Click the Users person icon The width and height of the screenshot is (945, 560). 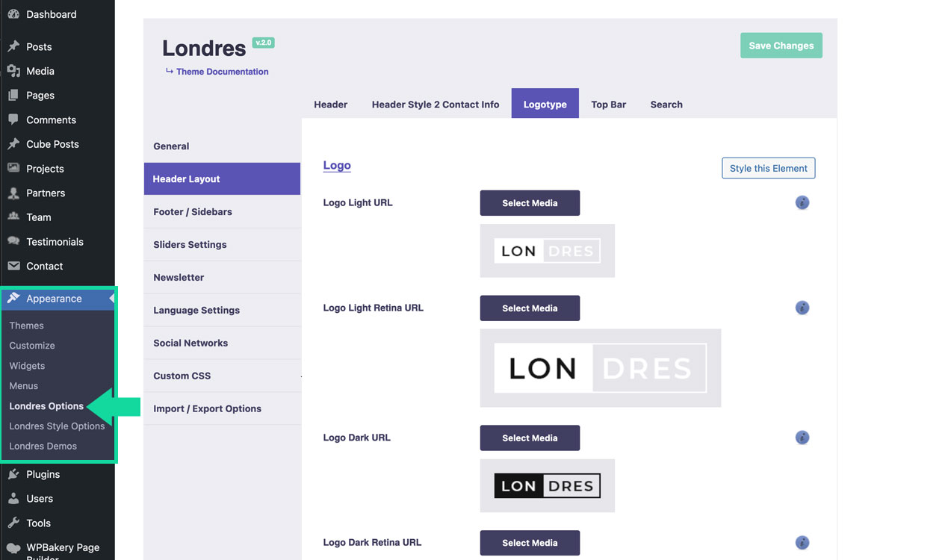coord(13,499)
